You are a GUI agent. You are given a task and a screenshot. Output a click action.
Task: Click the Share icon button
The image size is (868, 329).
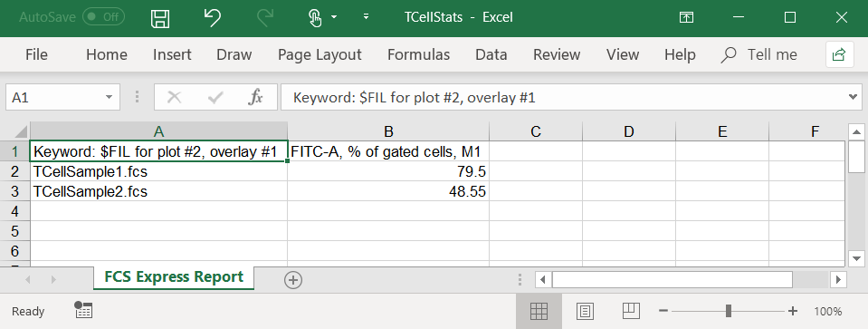839,54
